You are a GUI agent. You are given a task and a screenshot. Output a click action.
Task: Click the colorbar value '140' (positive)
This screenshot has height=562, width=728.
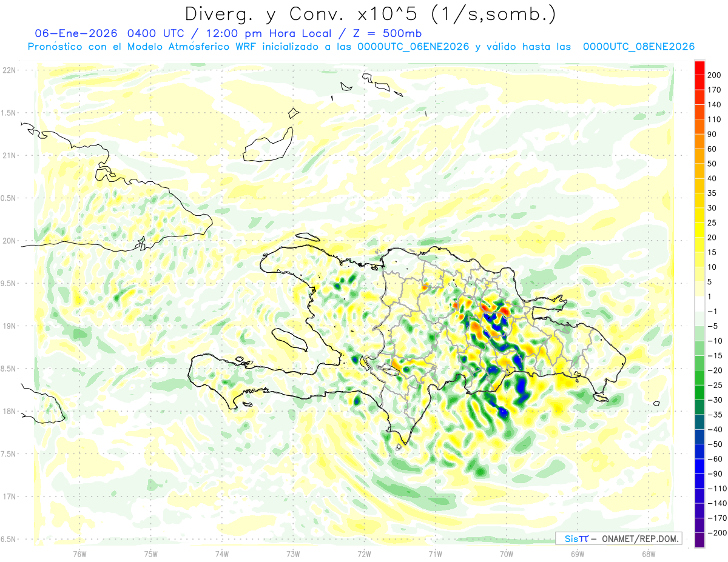[715, 104]
